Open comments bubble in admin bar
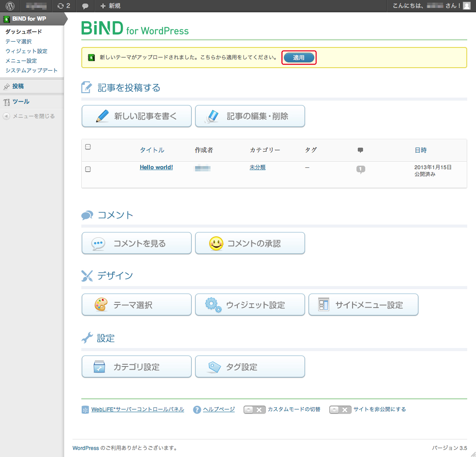476x457 pixels. coord(85,6)
